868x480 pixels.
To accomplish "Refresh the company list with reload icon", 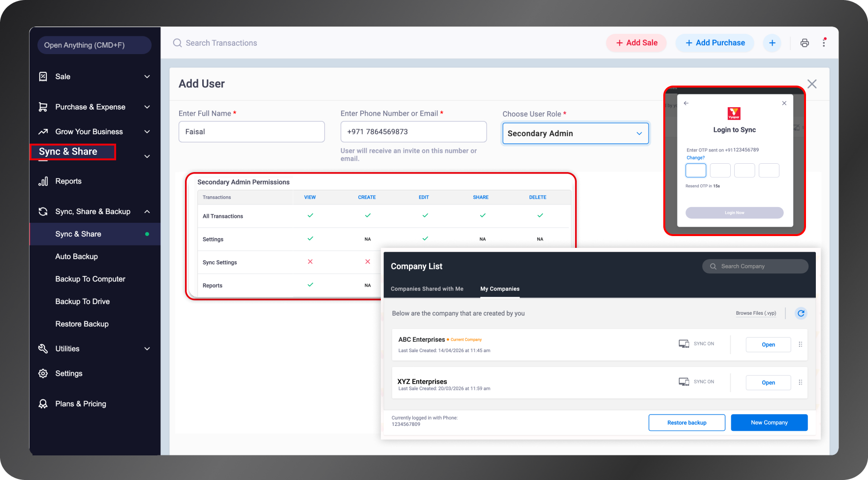I will pos(801,313).
